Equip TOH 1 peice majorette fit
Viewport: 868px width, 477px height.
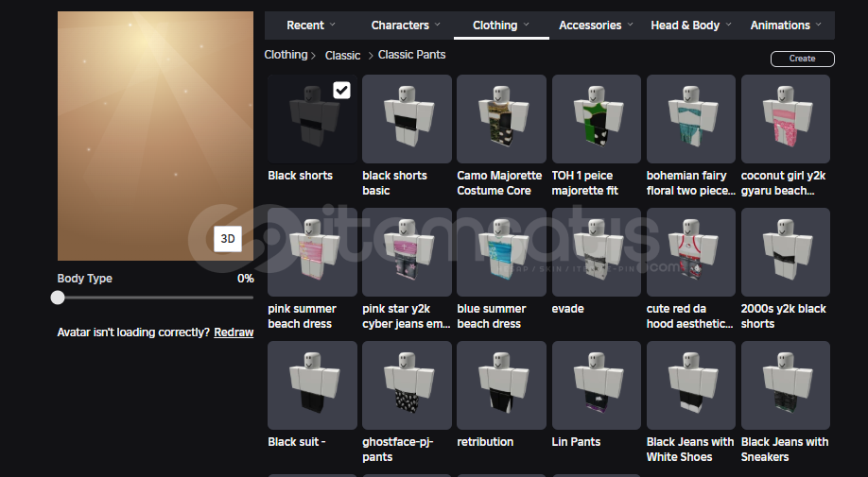597,119
